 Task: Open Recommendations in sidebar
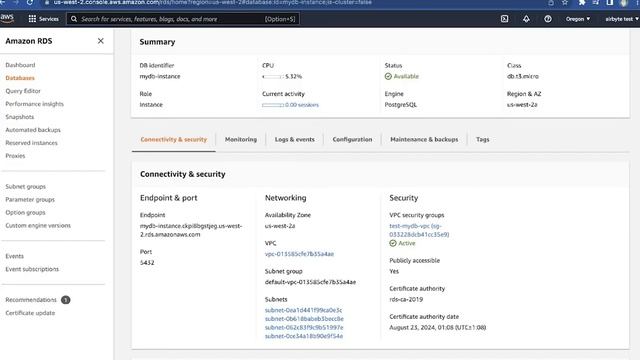pos(31,300)
